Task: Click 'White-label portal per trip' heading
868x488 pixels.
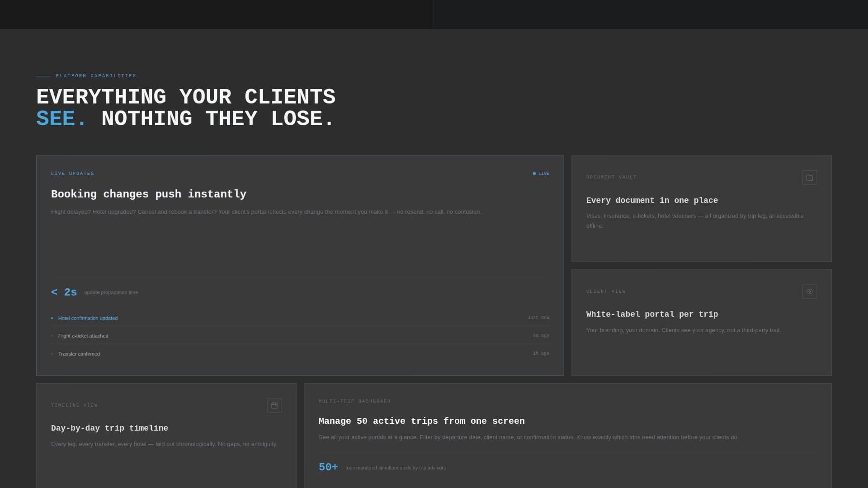Action: tap(652, 314)
